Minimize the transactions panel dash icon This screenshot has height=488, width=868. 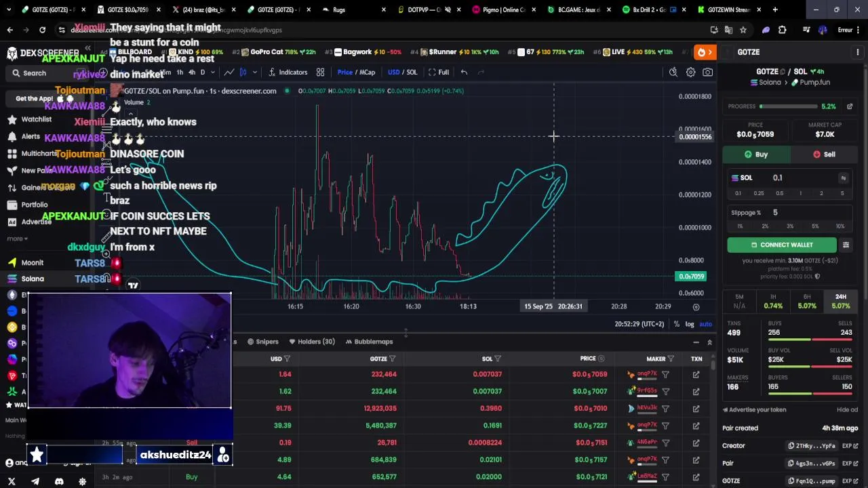coord(696,342)
